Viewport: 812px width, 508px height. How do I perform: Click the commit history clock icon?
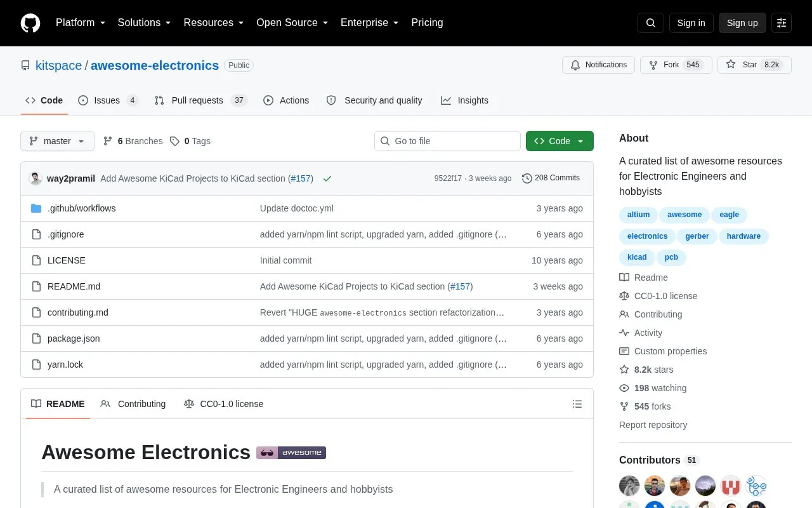527,178
